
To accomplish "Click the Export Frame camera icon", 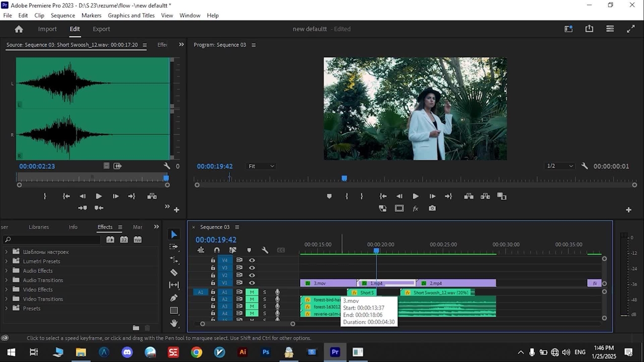I will pos(432,209).
